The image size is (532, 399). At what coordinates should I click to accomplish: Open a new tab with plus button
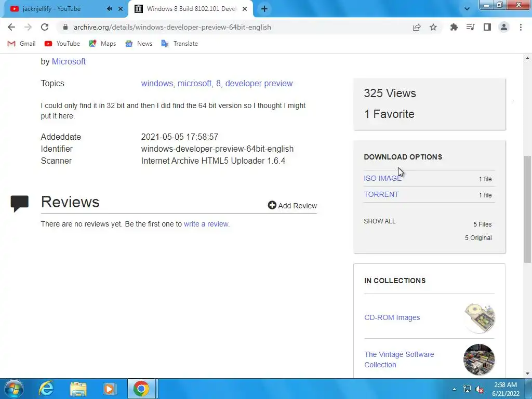point(264,9)
